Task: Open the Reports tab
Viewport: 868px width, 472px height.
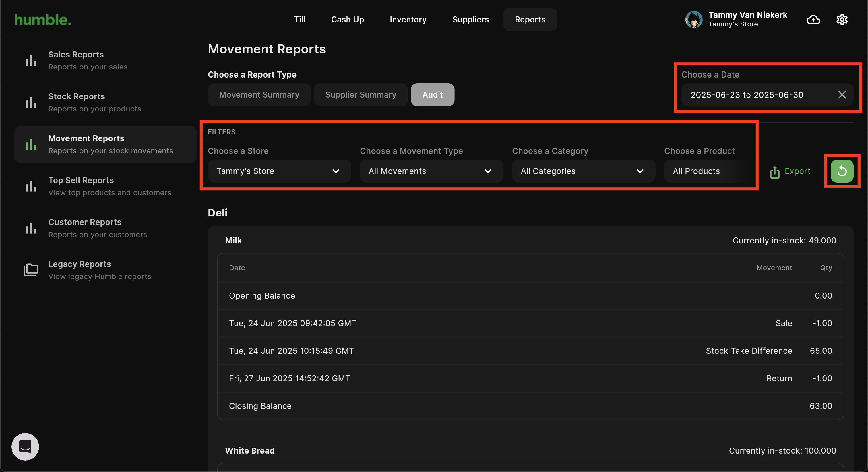Action: [x=530, y=20]
